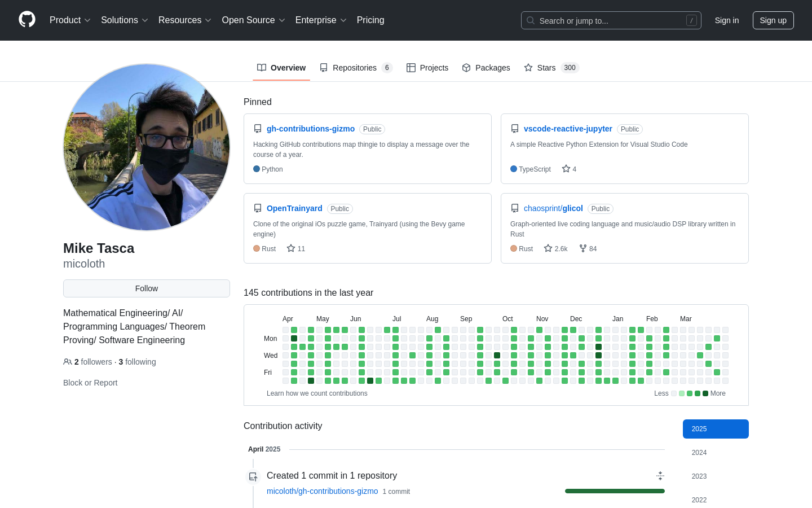Click the darkest green legend square
Screen dimensions: 812x508
pyautogui.click(x=705, y=393)
